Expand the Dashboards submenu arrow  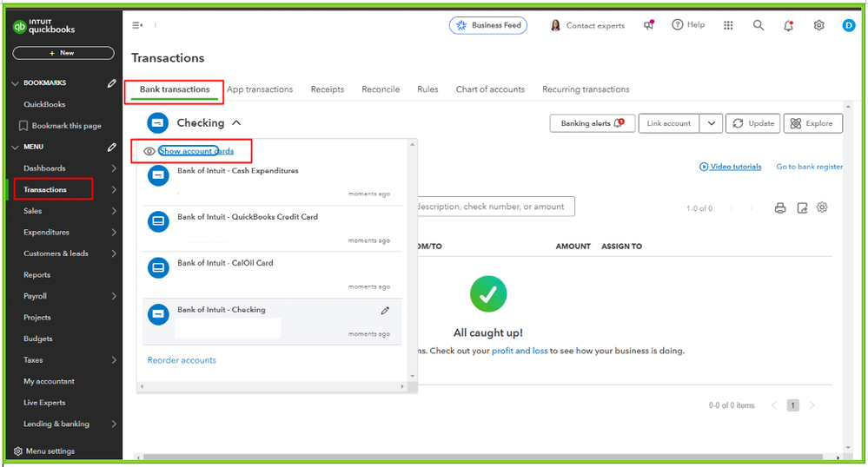[x=114, y=168]
